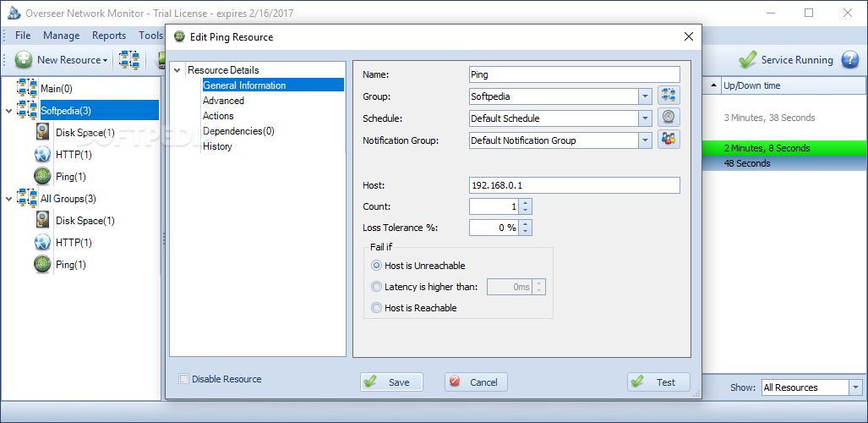
Task: Increase the Loss Tolerance % value
Action: click(x=527, y=224)
